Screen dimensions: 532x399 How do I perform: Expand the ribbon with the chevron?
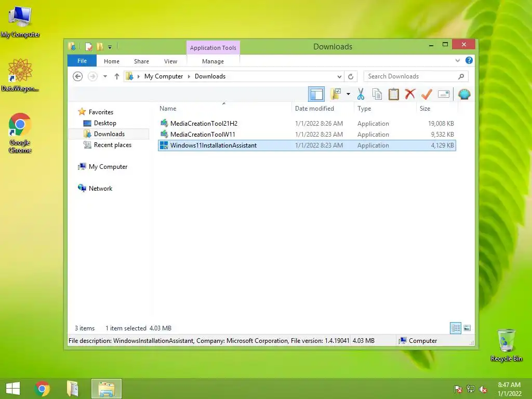click(x=457, y=60)
